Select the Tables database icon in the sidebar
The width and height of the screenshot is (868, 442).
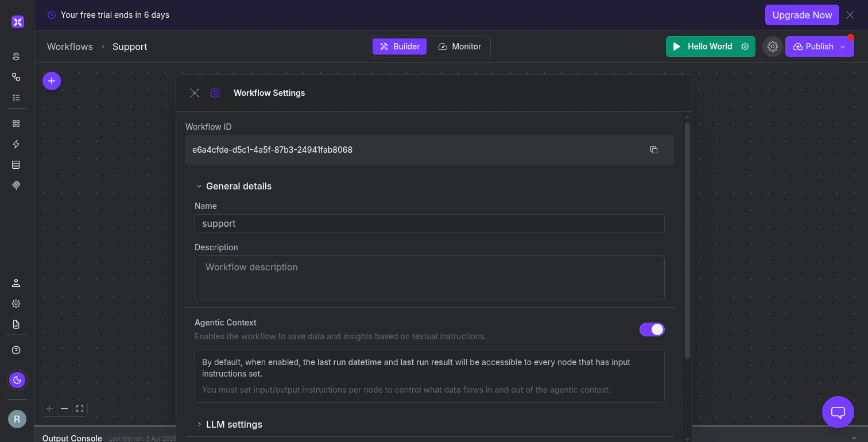point(16,165)
